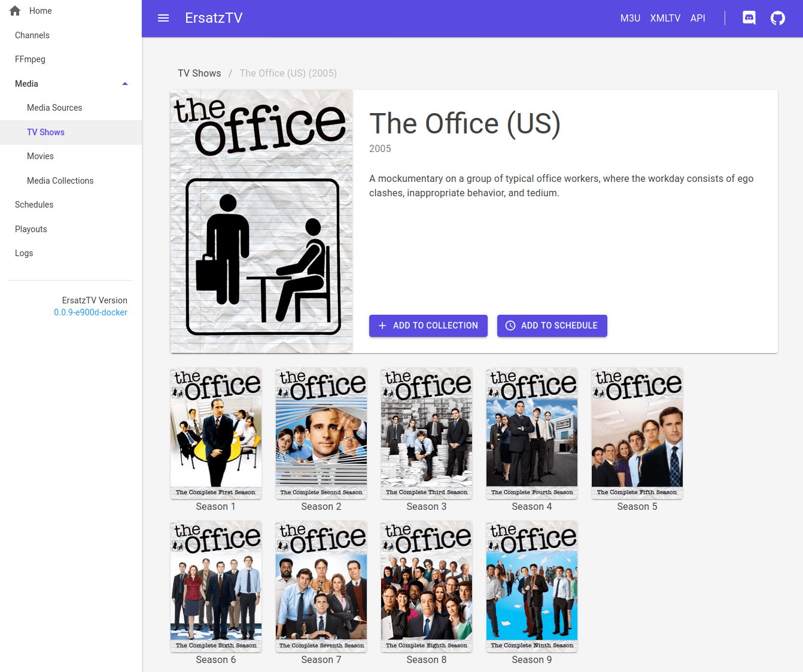This screenshot has height=672, width=803.
Task: Click the "The Office (US)" heading
Action: tap(465, 124)
